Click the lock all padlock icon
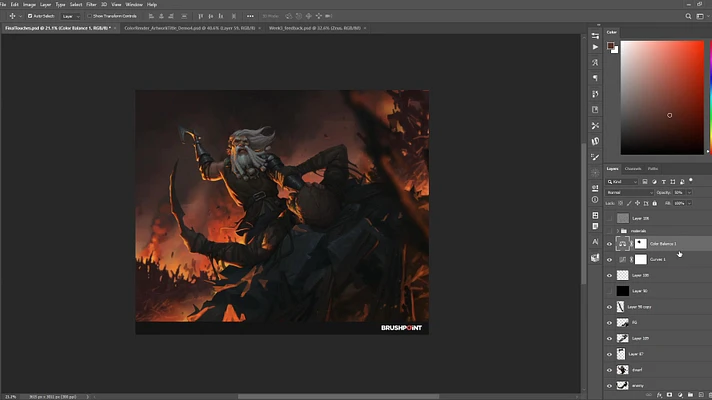 (654, 203)
